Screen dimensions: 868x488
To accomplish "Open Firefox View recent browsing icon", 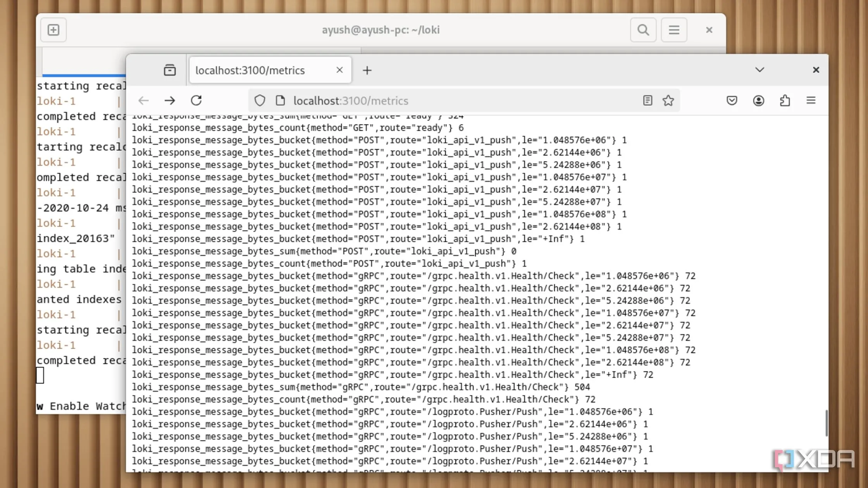I will point(170,70).
